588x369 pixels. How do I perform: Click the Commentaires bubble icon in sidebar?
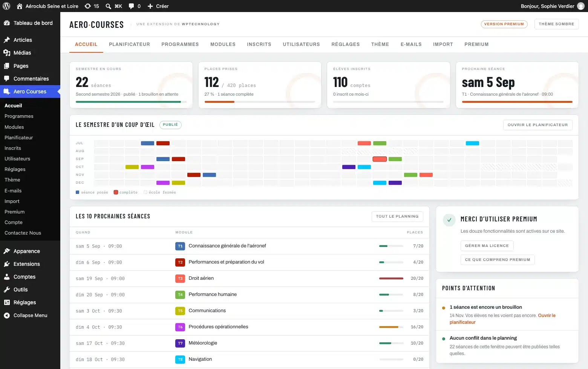7,79
